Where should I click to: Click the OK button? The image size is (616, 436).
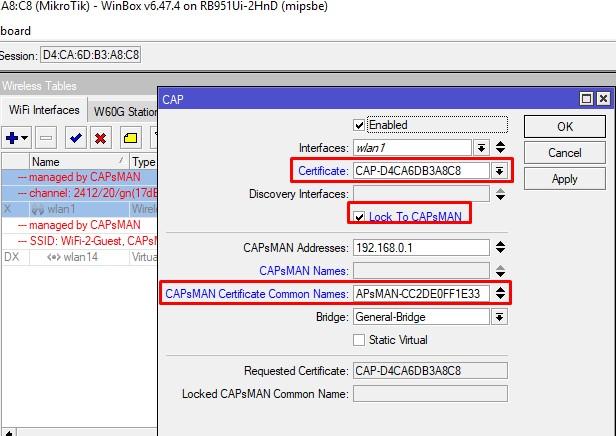pos(565,126)
